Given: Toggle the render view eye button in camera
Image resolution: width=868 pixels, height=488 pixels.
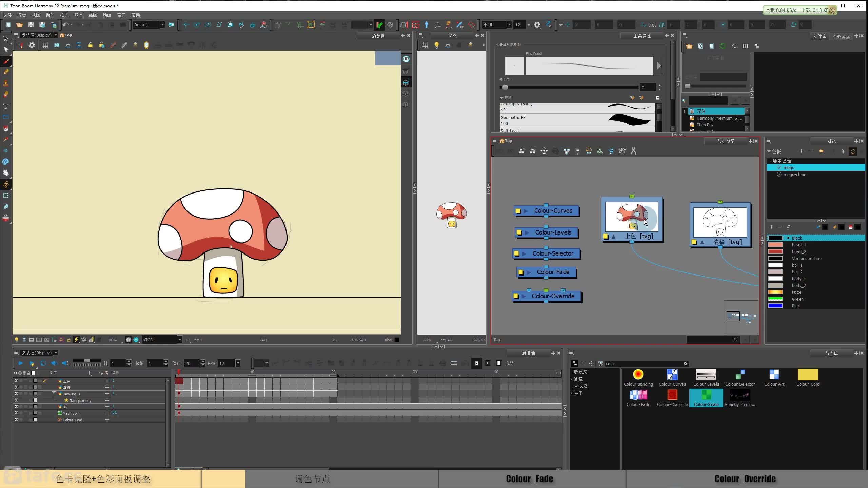Looking at the screenshot, I should click(406, 59).
